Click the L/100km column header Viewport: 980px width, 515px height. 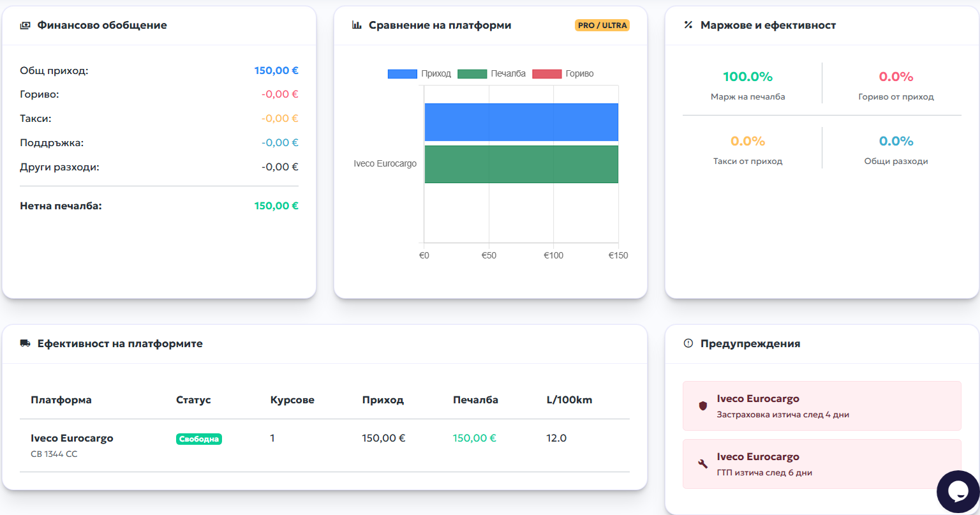pos(569,400)
